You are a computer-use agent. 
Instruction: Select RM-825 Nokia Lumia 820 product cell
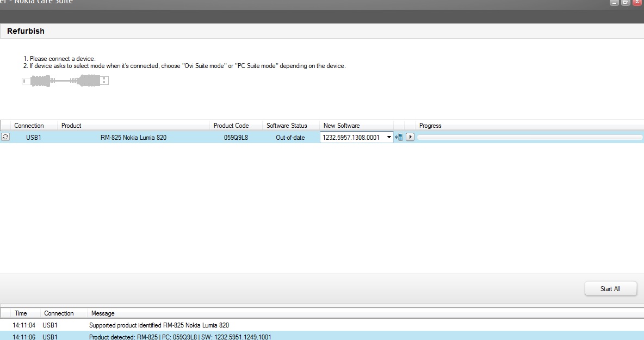click(133, 138)
